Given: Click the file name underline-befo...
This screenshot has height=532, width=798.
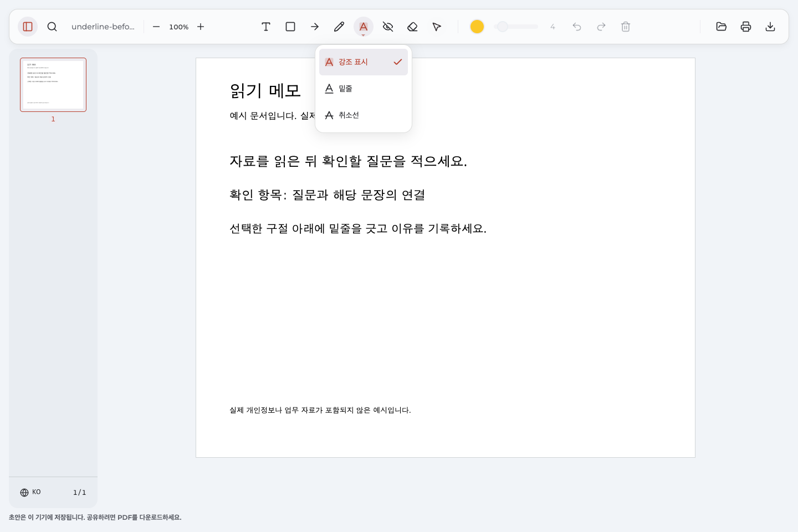Looking at the screenshot, I should (103, 27).
